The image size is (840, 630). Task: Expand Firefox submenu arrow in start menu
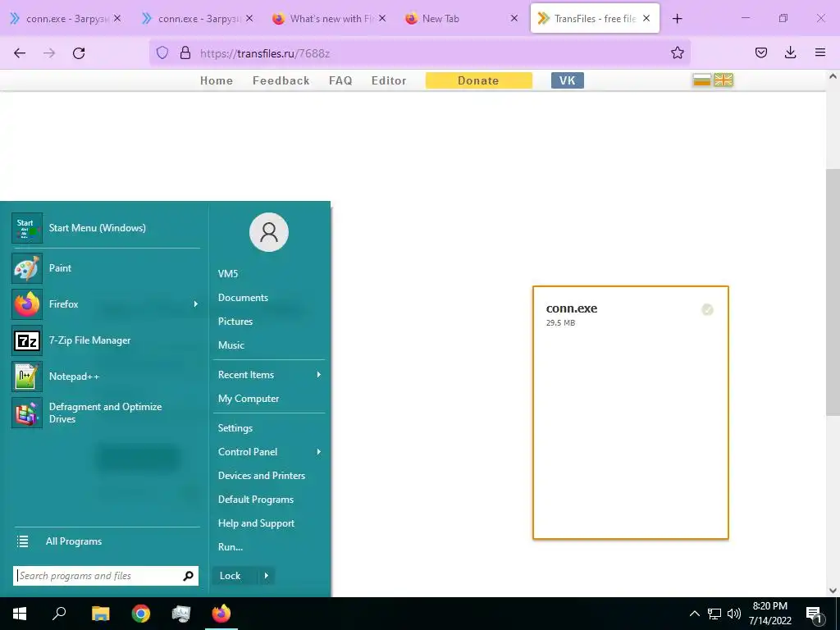tap(195, 304)
